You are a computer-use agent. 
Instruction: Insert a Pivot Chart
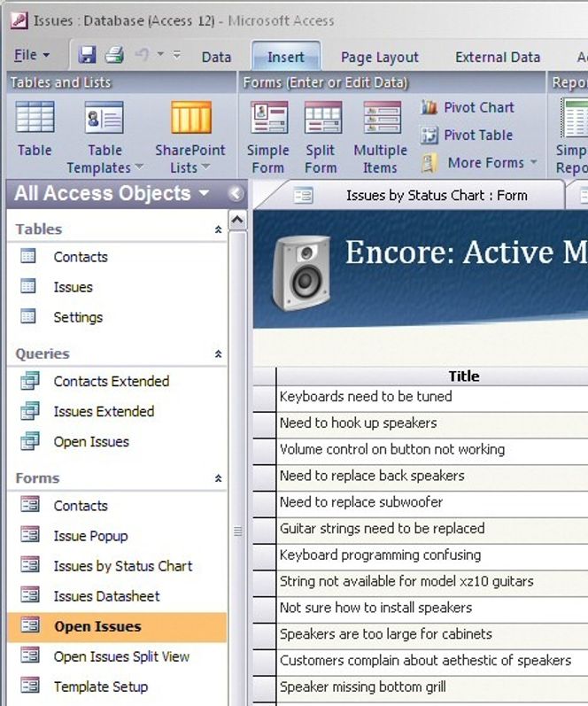(x=468, y=107)
